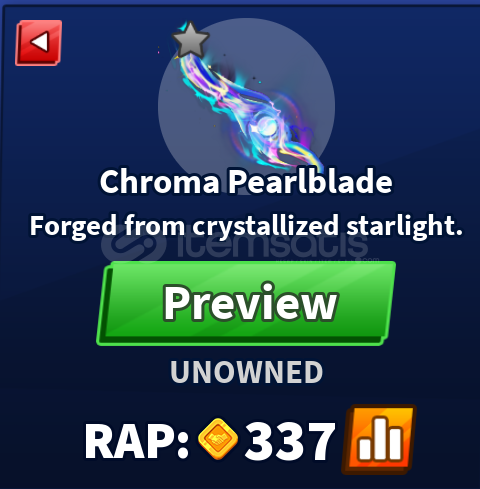Click the word 'starlight' in the description
The height and width of the screenshot is (489, 480).
pyautogui.click(x=404, y=227)
